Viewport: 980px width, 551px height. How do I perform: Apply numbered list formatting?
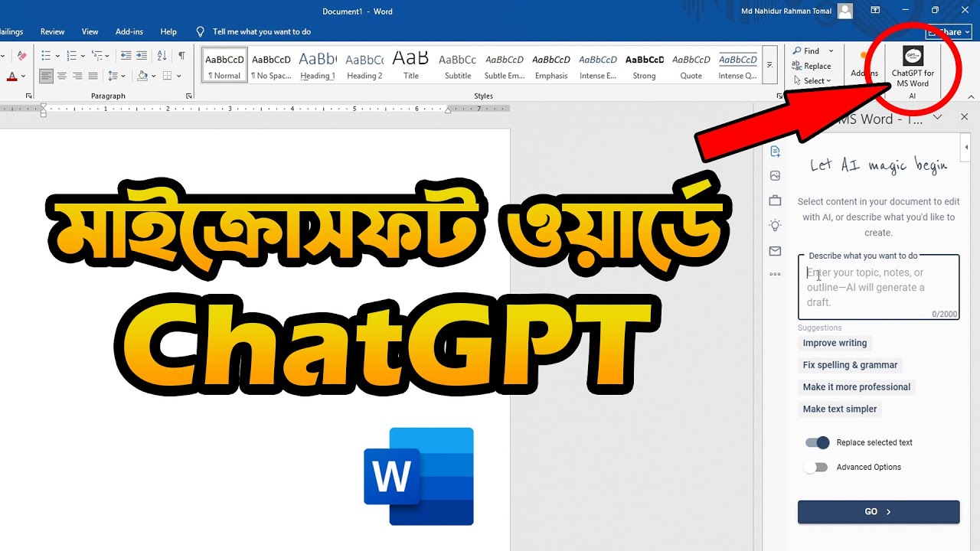pyautogui.click(x=71, y=55)
